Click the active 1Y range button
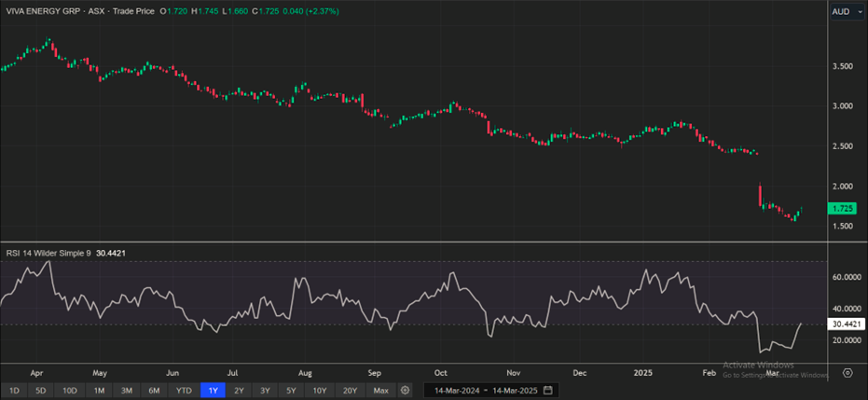The image size is (868, 400). (x=213, y=390)
